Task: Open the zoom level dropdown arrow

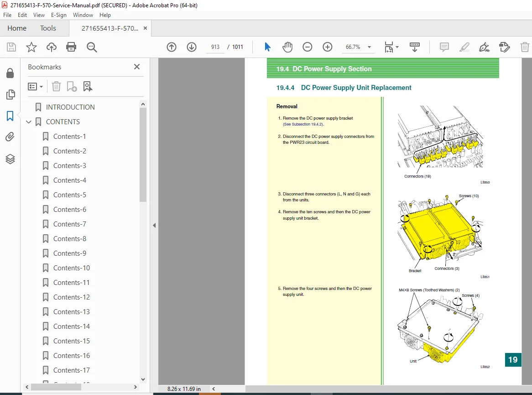Action: 369,47
